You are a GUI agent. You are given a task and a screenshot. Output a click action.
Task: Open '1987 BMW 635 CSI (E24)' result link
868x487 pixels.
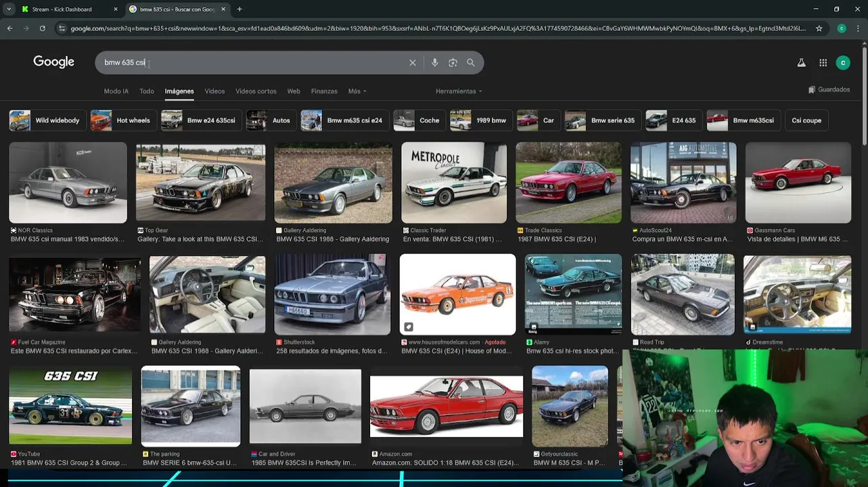[557, 239]
